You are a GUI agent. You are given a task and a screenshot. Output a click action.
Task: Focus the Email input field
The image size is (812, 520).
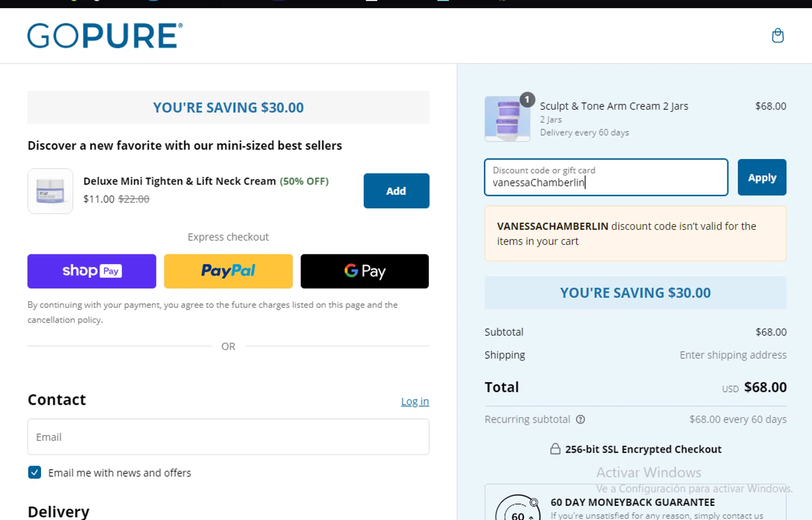point(228,437)
